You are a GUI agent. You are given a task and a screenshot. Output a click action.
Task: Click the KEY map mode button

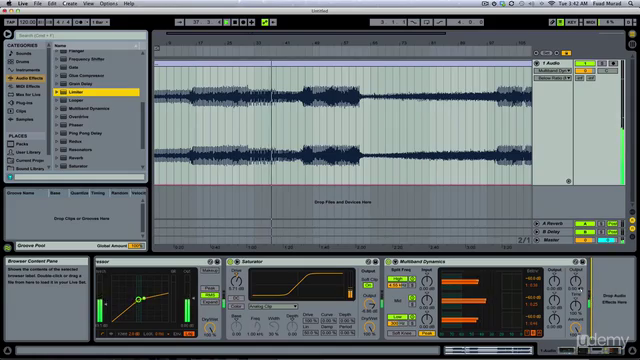[x=572, y=22]
